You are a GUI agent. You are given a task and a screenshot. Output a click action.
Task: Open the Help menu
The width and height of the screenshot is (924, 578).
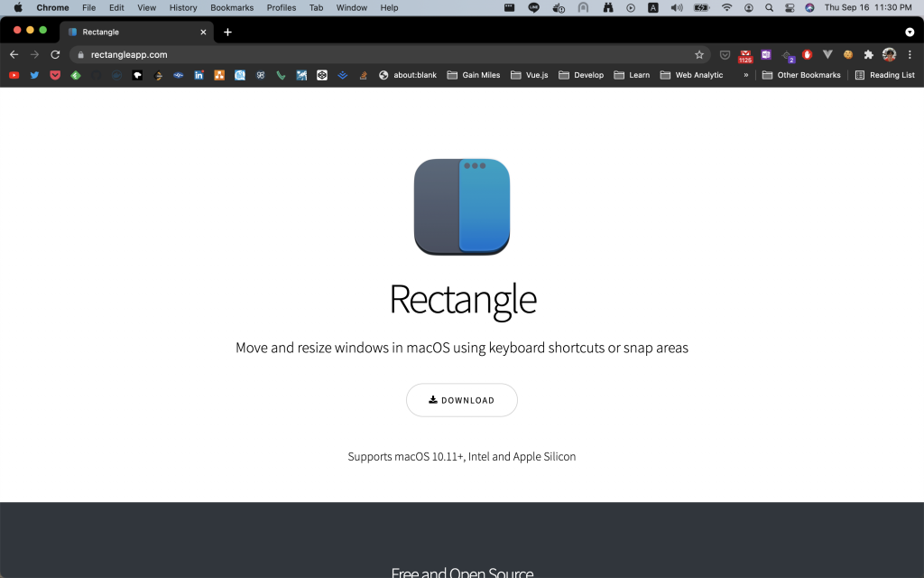click(389, 7)
